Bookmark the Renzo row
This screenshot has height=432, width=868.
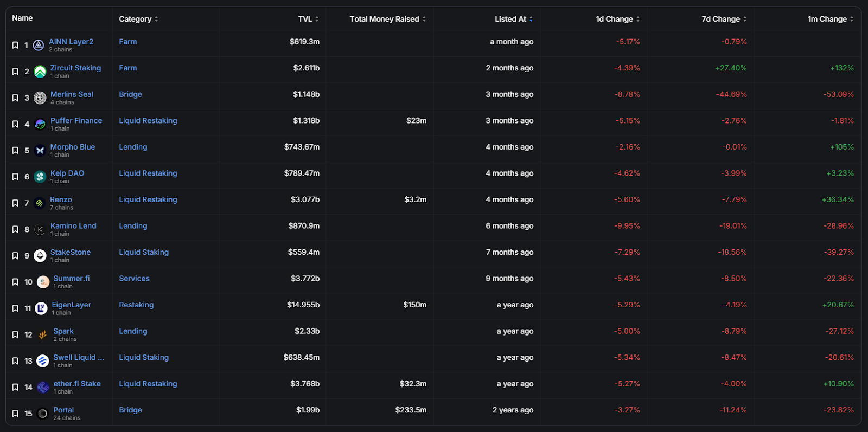[15, 203]
